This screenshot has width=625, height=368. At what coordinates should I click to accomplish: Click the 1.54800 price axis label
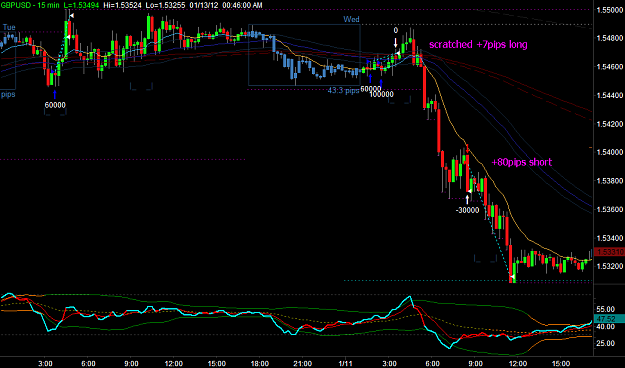coord(610,38)
